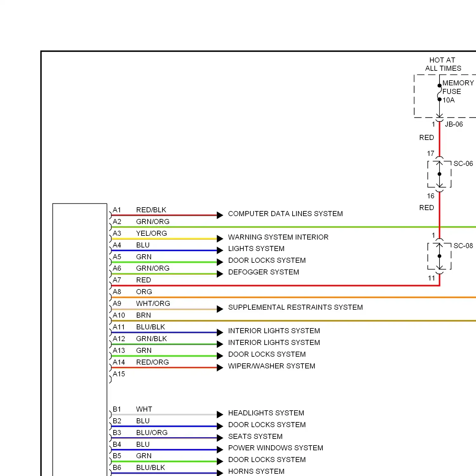Click the A3 pin label
Screen dimensions: 476x476
click(117, 233)
